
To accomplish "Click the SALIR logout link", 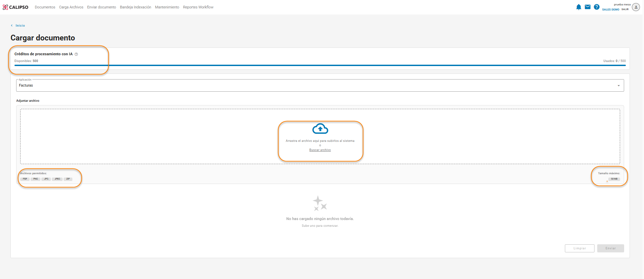I will pyautogui.click(x=625, y=9).
